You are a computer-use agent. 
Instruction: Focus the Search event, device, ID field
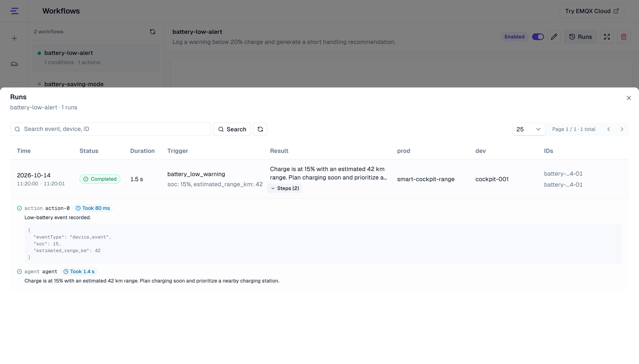point(110,129)
